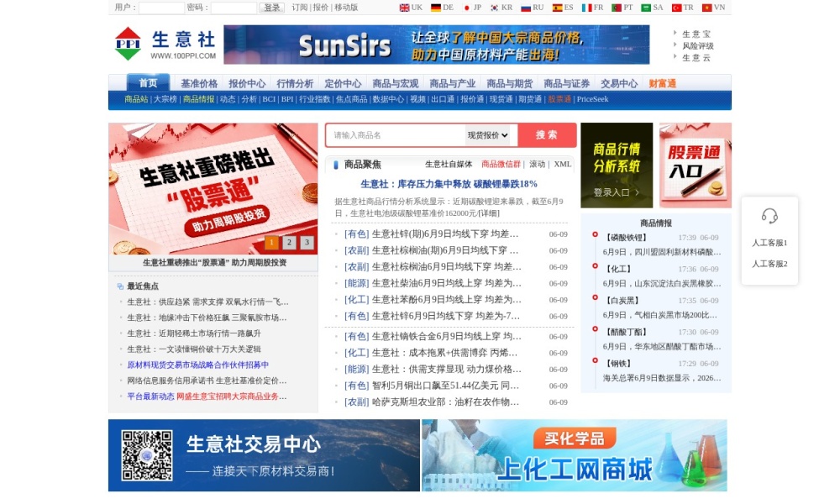Open the 生意社交易中心 banner

point(264,455)
